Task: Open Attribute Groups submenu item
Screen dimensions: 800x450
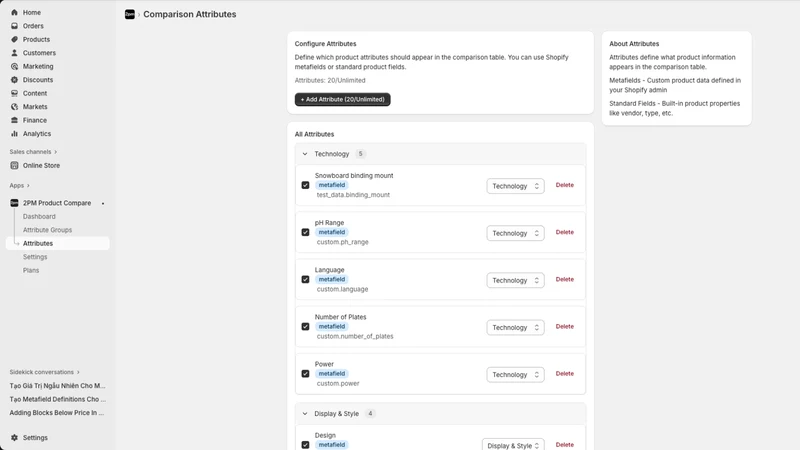Action: [x=47, y=230]
